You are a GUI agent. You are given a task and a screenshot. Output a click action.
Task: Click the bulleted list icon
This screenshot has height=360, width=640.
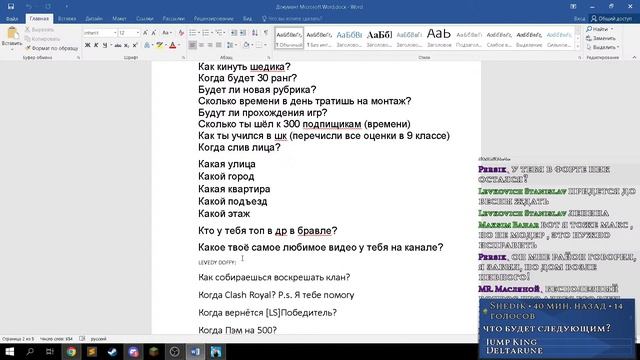click(192, 33)
